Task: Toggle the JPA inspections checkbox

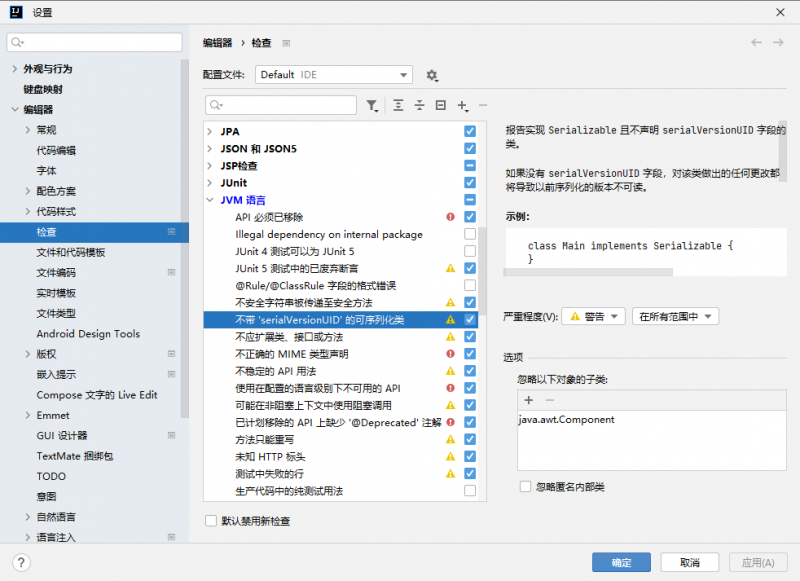Action: point(470,131)
